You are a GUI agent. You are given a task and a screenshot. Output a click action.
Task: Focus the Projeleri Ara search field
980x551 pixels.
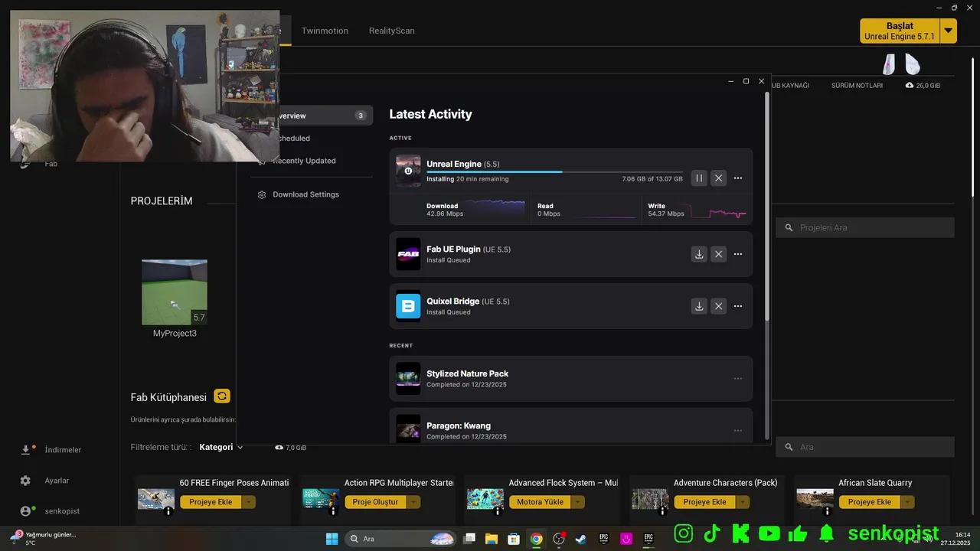[x=865, y=227]
